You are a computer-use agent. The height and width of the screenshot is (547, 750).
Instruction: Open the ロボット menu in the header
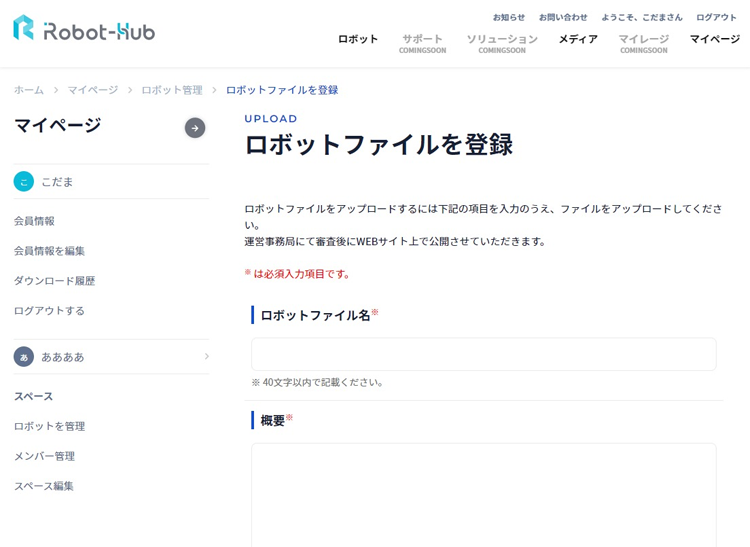[358, 39]
